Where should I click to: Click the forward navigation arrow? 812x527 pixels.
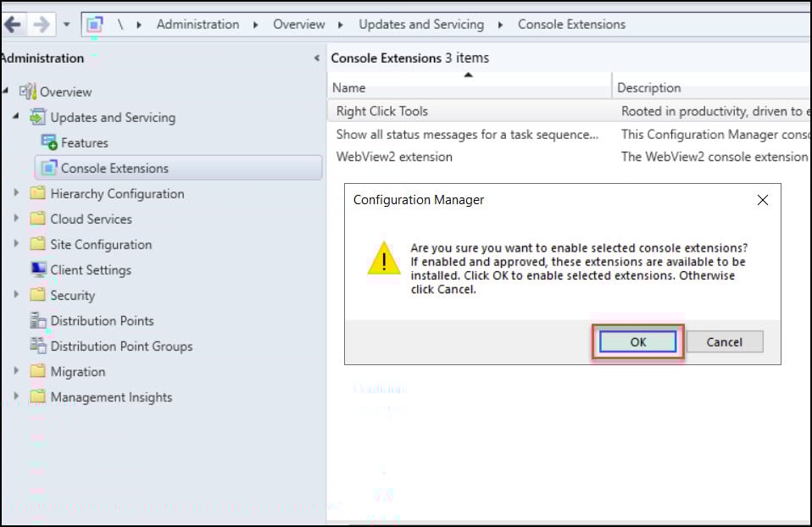pyautogui.click(x=41, y=25)
